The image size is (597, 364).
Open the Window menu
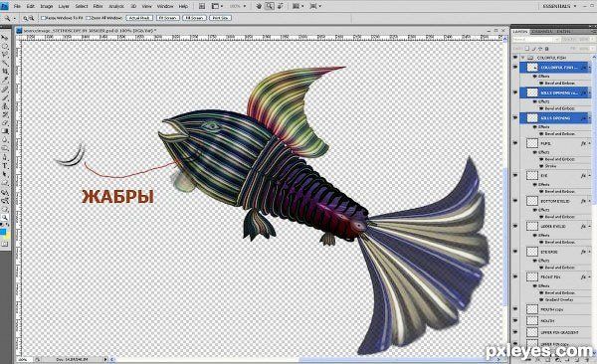165,6
